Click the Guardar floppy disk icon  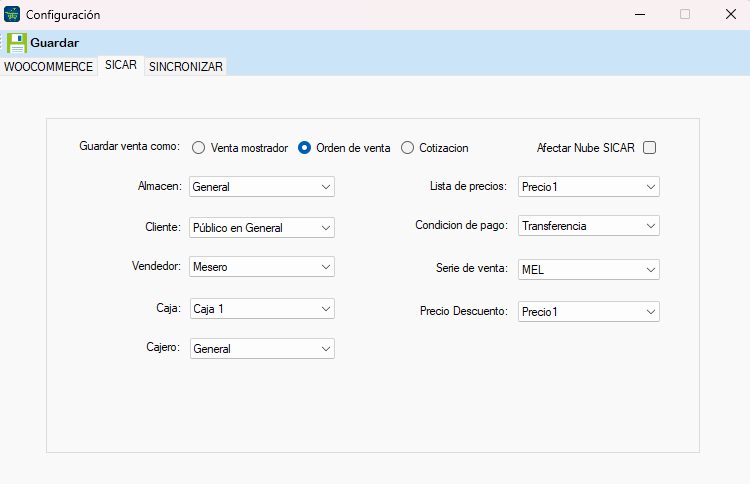[x=17, y=43]
